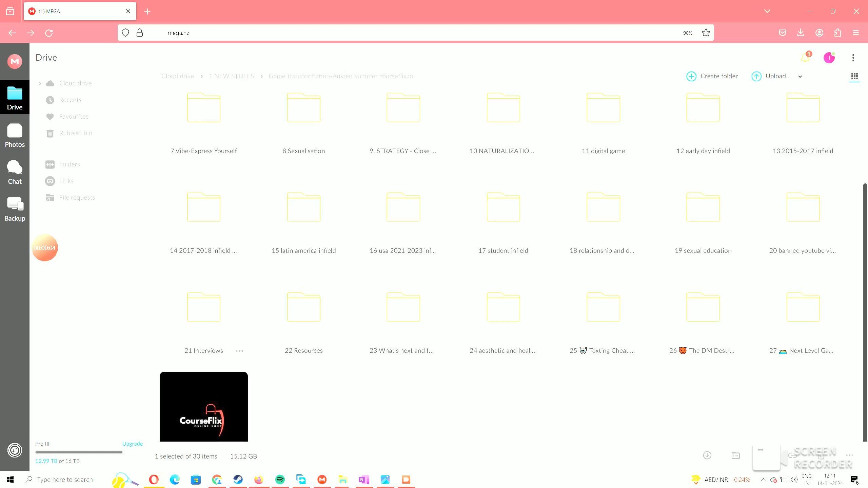Go to Cloud drive breadcrumb
This screenshot has width=868, height=488.
click(177, 76)
